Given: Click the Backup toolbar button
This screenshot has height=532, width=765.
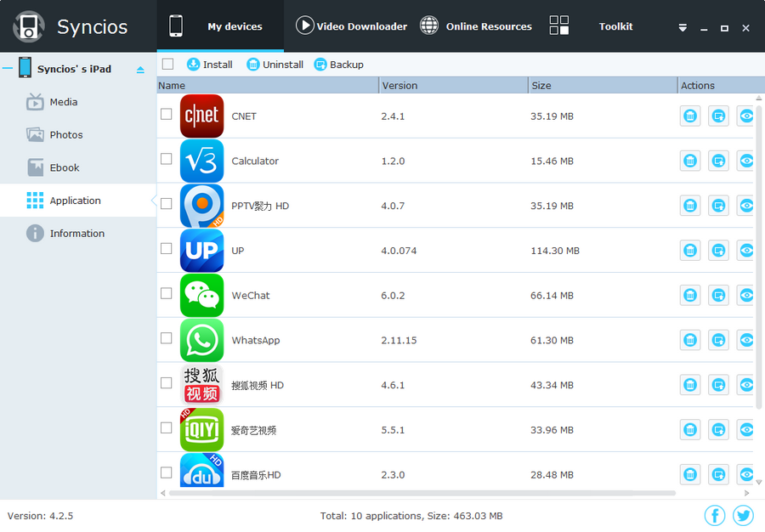Looking at the screenshot, I should click(x=339, y=65).
